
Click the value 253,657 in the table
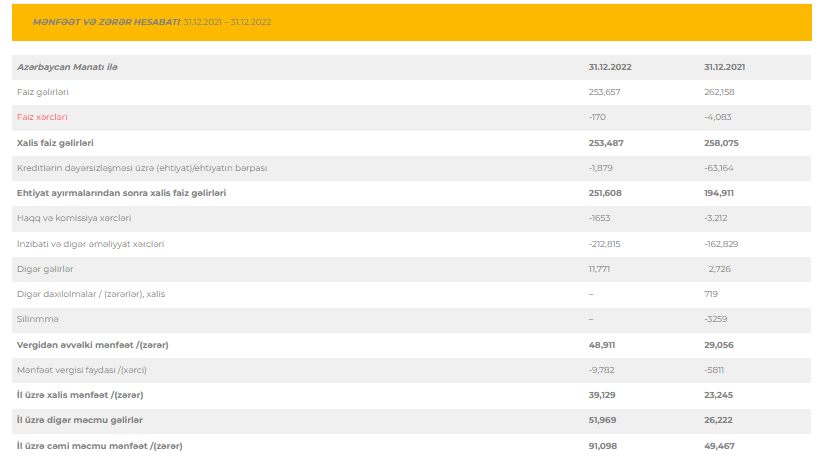click(605, 92)
